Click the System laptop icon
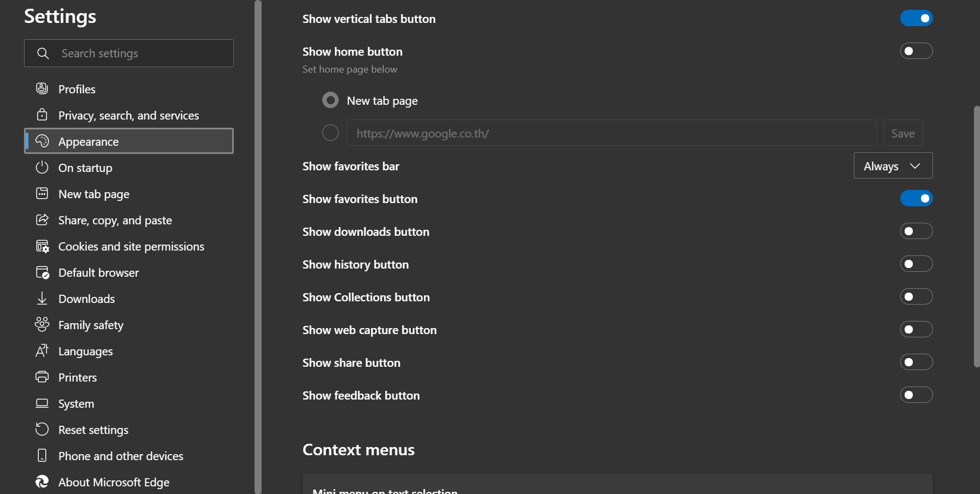980x494 pixels. (x=42, y=403)
